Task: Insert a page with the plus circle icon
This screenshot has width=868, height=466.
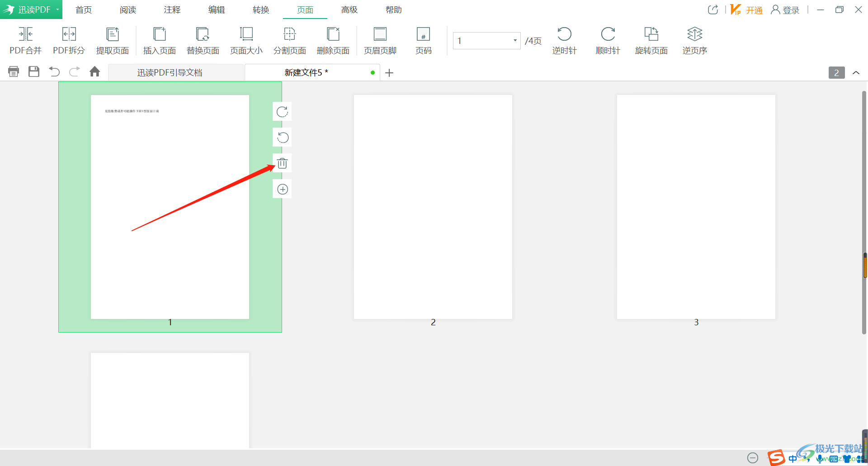Action: (x=282, y=189)
